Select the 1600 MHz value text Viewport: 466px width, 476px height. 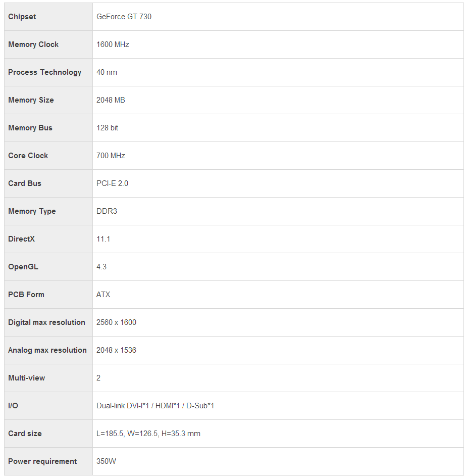(113, 44)
